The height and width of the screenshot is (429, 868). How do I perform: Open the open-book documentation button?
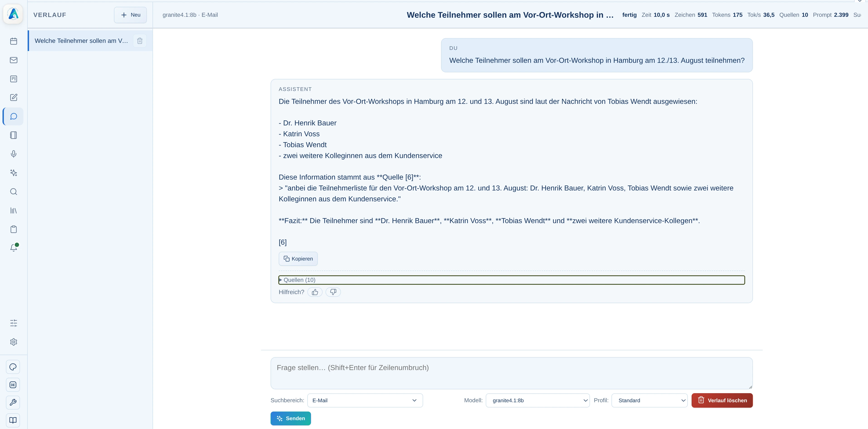13,420
